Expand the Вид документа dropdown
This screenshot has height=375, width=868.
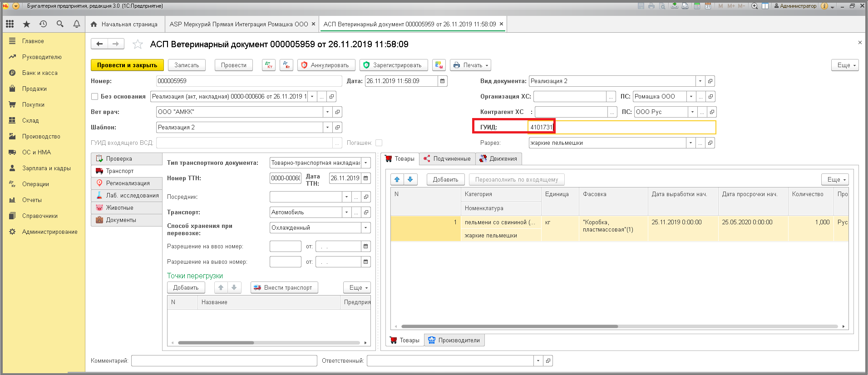click(700, 81)
